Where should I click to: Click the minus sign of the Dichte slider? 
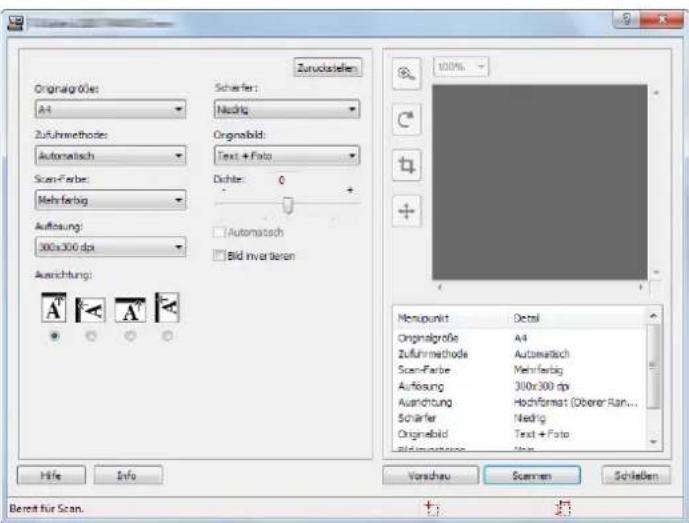point(224,190)
